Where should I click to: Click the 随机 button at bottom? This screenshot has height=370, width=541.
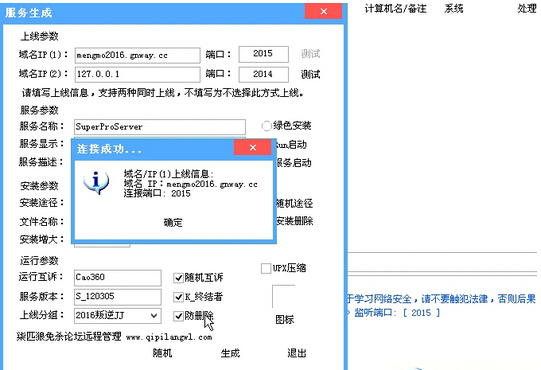(x=162, y=353)
